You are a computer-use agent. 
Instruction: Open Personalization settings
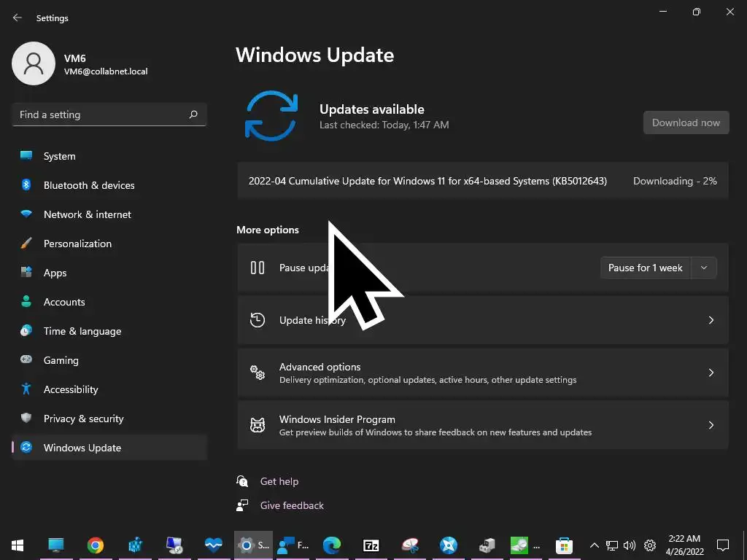click(x=109, y=244)
